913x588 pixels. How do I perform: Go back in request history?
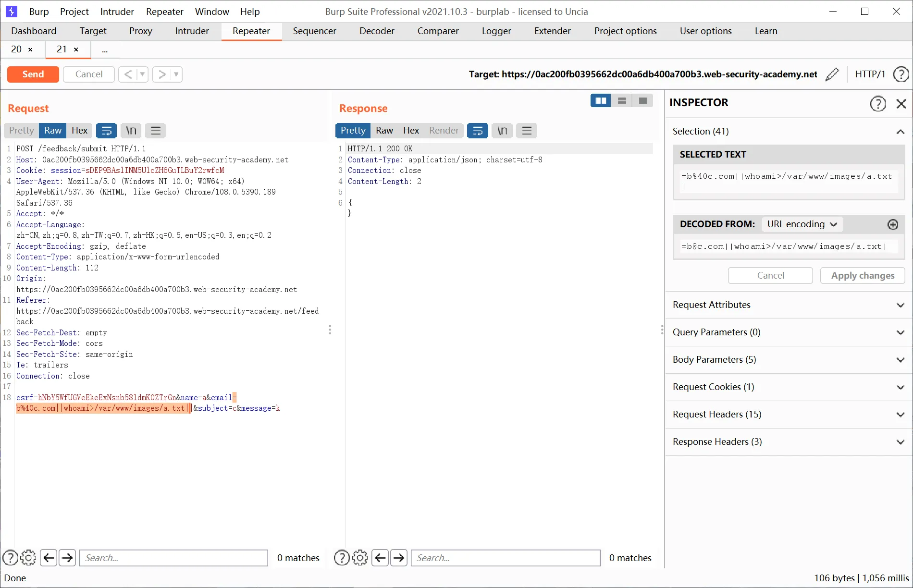(128, 74)
